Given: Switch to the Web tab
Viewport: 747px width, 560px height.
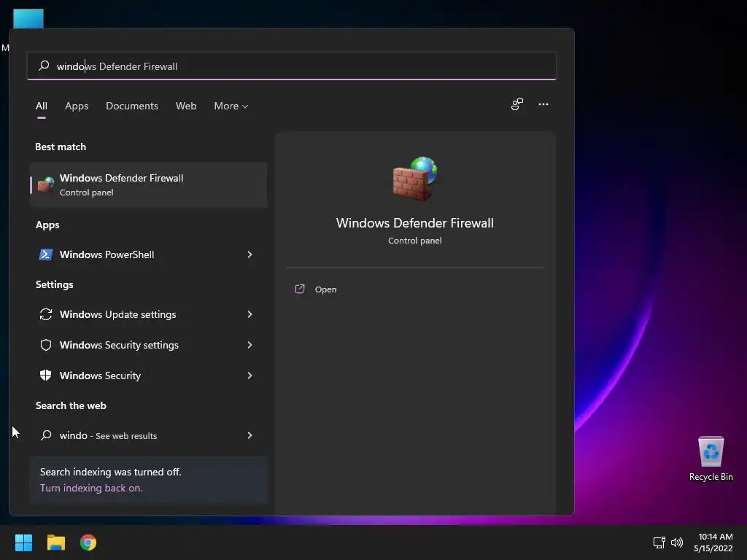Looking at the screenshot, I should click(x=186, y=106).
